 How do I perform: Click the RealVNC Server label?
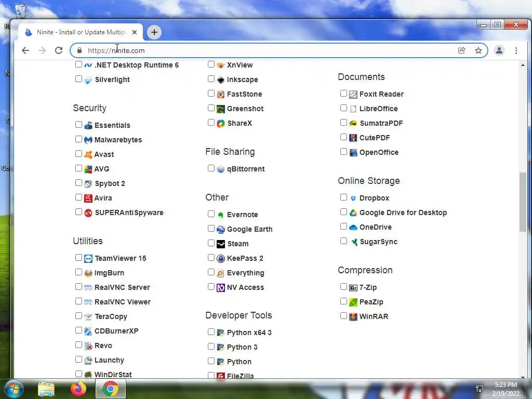click(122, 287)
